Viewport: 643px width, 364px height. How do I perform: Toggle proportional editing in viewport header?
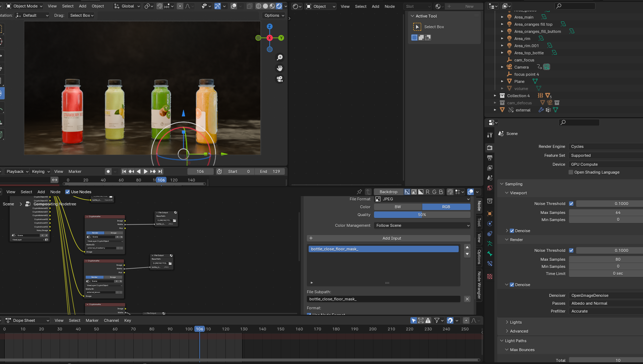point(180,6)
